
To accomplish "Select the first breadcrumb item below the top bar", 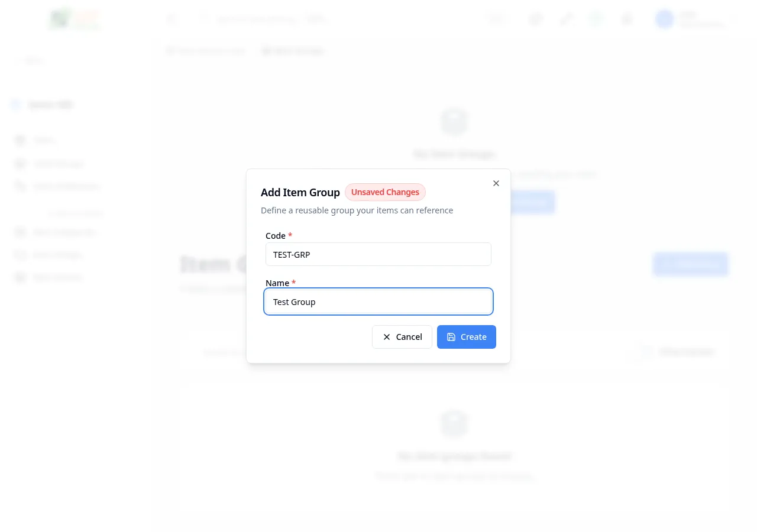I will pos(206,51).
